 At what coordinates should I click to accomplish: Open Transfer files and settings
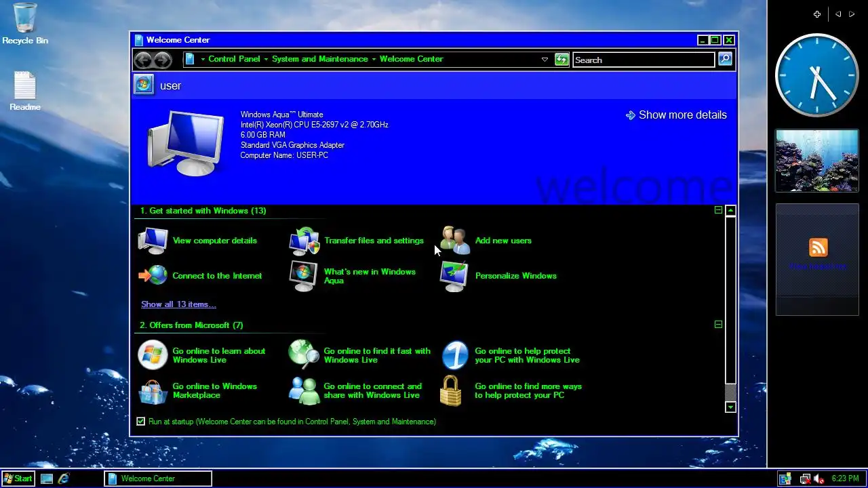pos(356,241)
